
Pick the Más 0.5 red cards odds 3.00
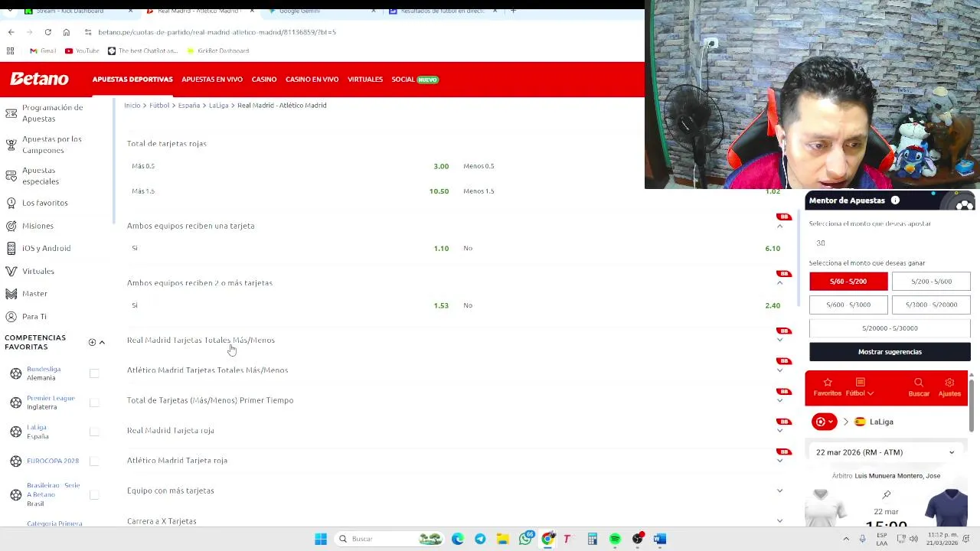tap(441, 166)
